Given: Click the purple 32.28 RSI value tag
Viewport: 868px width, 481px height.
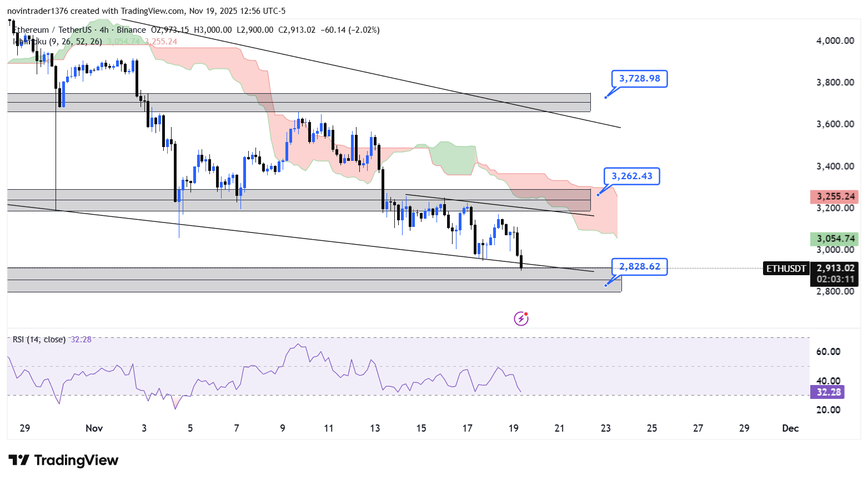Looking at the screenshot, I should [x=827, y=392].
